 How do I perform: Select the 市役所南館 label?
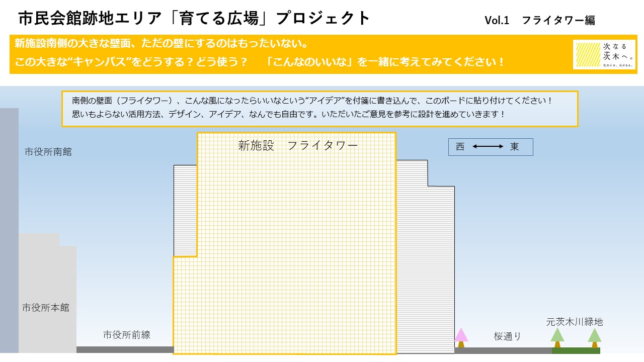point(48,151)
